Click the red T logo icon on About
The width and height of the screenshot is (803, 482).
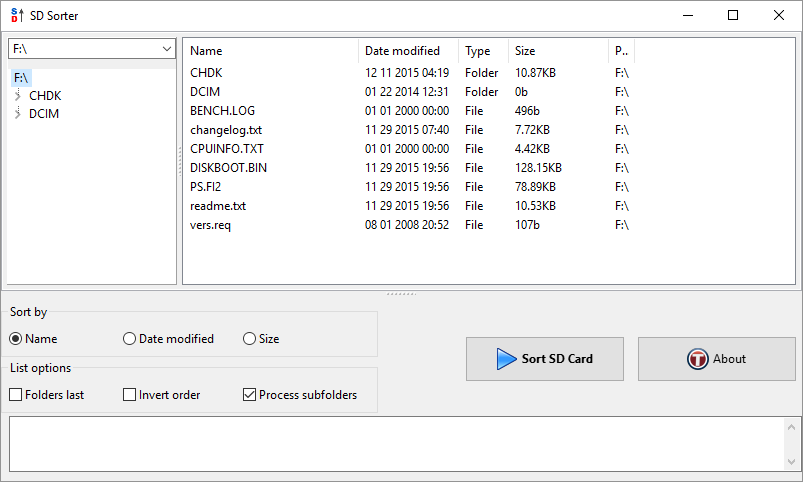(x=697, y=359)
